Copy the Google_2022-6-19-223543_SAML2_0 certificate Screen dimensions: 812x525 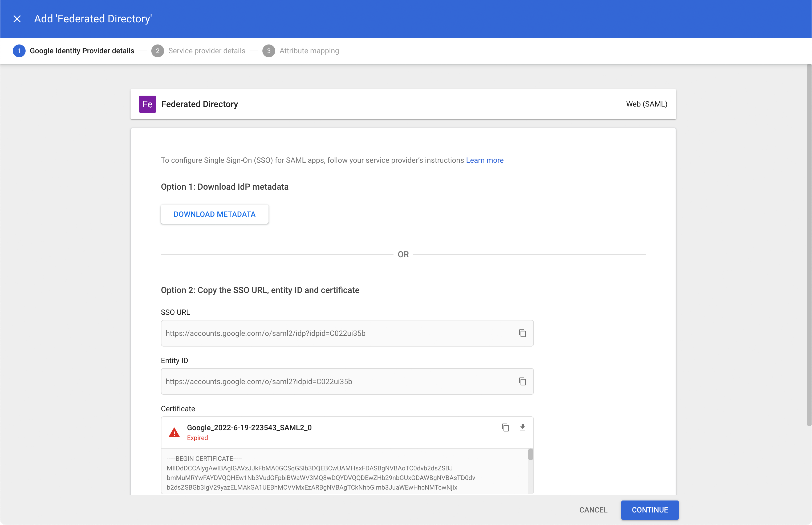tap(505, 428)
